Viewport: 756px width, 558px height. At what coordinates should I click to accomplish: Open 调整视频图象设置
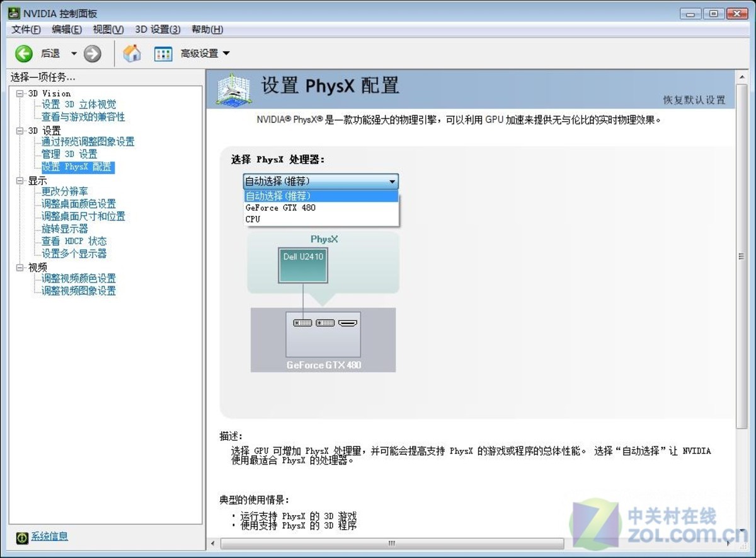pyautogui.click(x=79, y=291)
